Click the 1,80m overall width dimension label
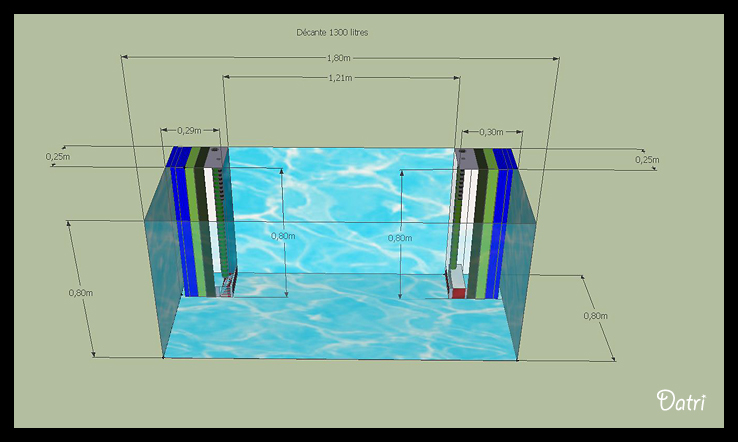This screenshot has width=738, height=442. pos(338,58)
